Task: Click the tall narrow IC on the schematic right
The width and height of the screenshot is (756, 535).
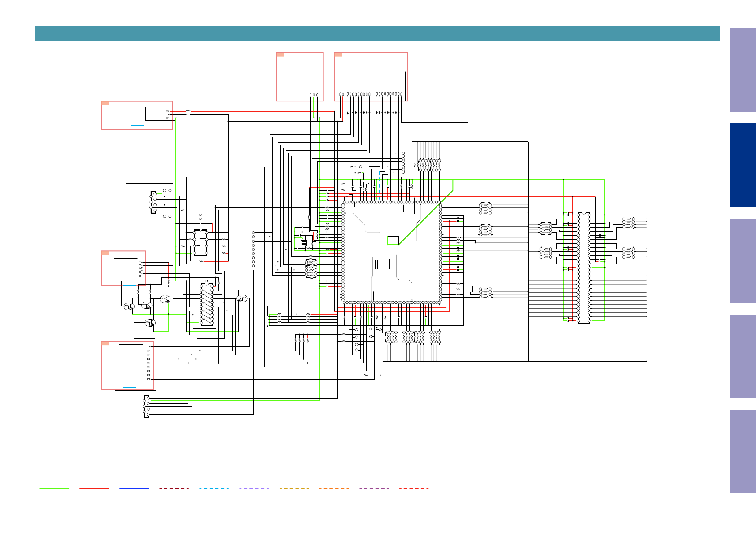Action: (584, 268)
